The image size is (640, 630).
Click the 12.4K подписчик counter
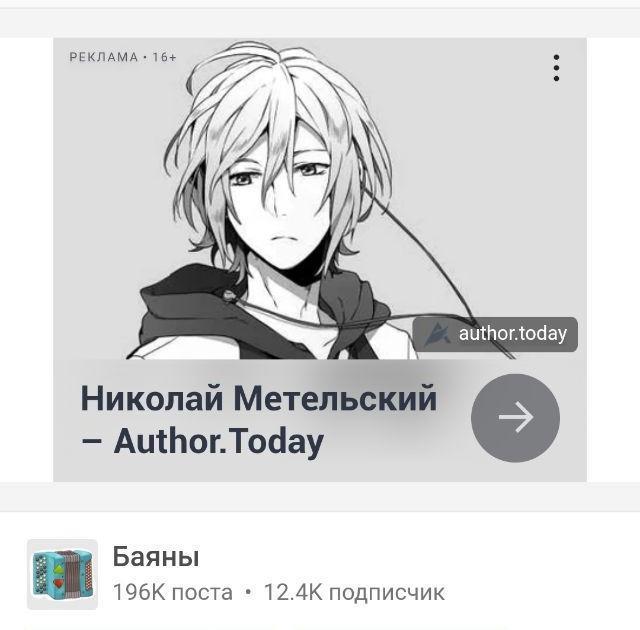click(x=354, y=592)
